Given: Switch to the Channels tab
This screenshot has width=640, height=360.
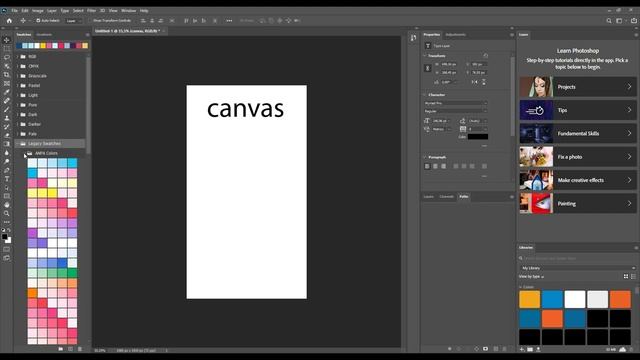Looking at the screenshot, I should (446, 197).
